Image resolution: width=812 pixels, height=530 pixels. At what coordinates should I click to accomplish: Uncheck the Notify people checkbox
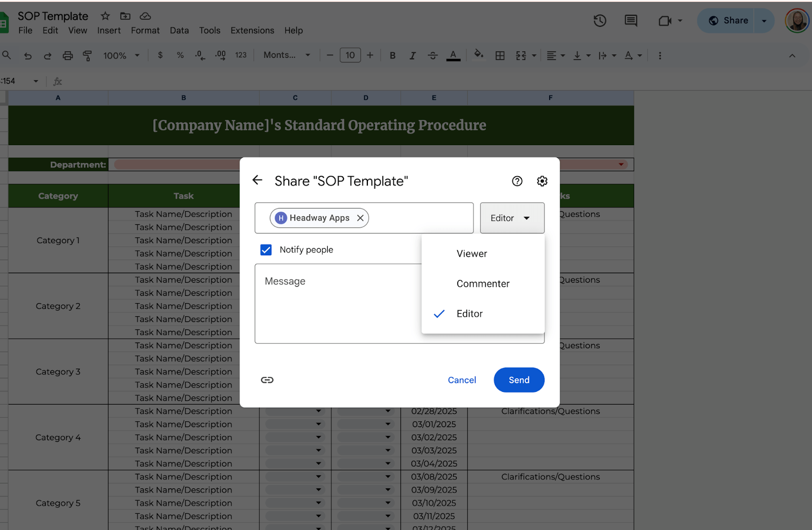(x=266, y=250)
